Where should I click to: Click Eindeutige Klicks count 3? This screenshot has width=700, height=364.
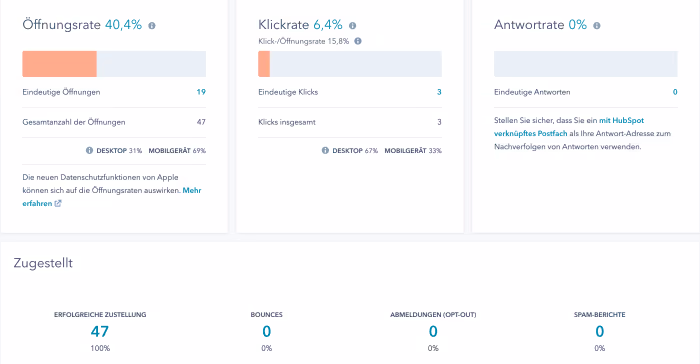(x=439, y=92)
